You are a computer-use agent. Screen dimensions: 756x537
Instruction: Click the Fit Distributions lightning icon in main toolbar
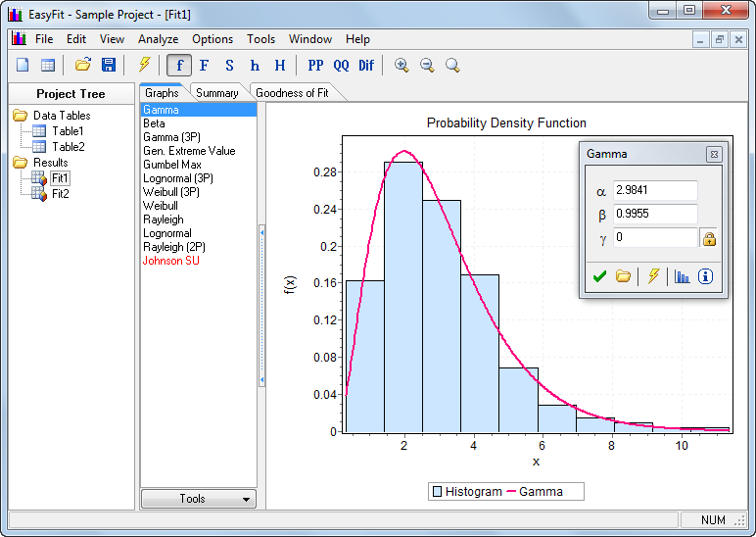pos(144,66)
